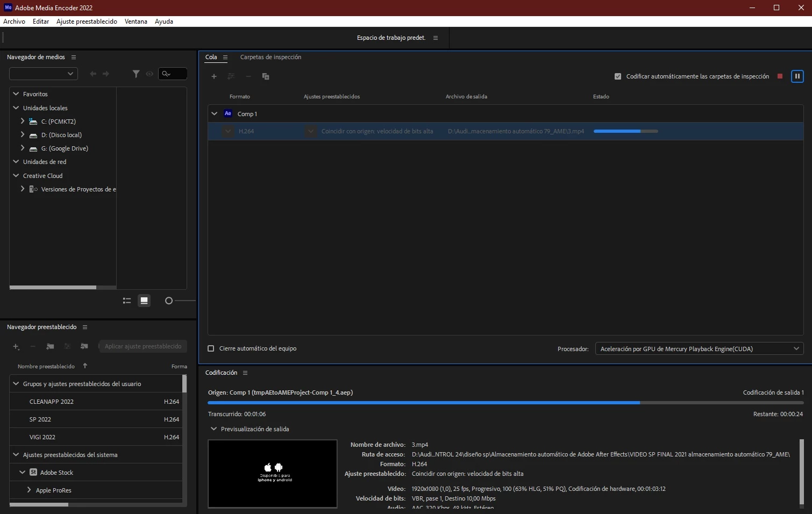812x514 pixels.
Task: Open the Ayuda menu
Action: (164, 22)
